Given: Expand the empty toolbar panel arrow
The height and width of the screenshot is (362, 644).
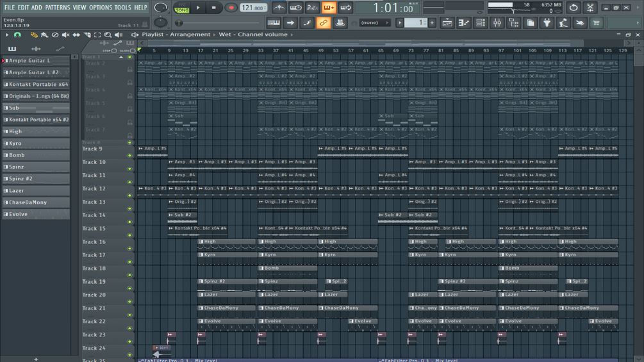Looking at the screenshot, I should (638, 23).
